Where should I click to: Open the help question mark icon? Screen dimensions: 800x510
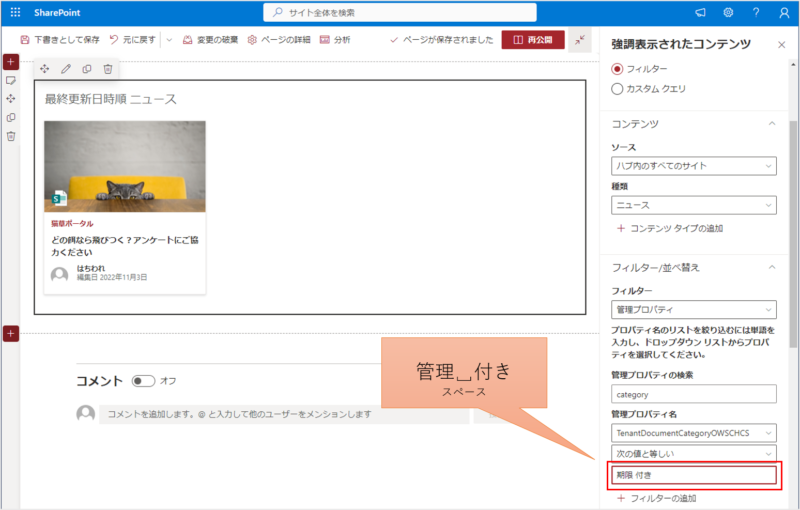point(755,12)
